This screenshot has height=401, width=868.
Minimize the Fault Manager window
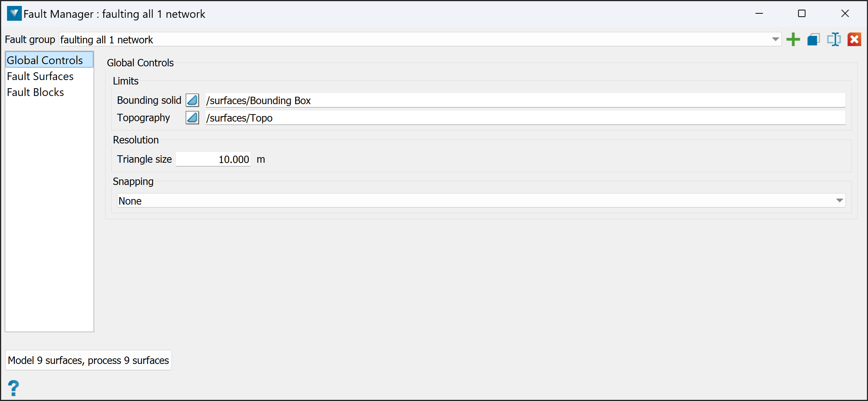pyautogui.click(x=759, y=14)
